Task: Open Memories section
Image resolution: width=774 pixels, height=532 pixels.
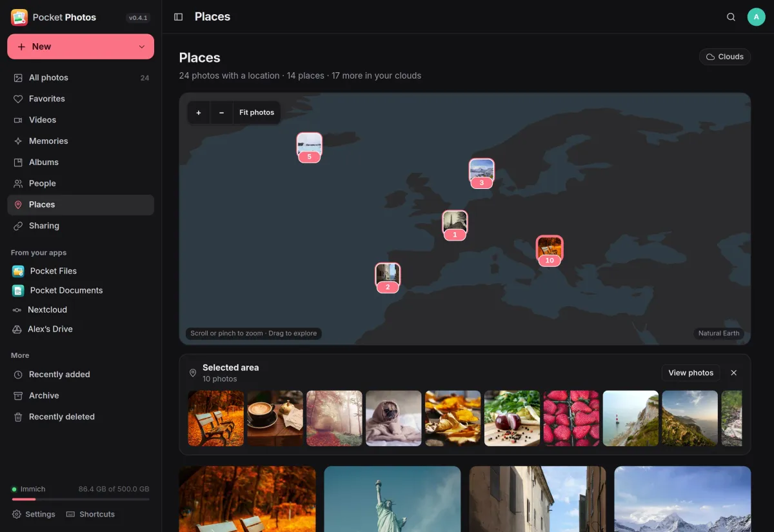Action: (81, 141)
